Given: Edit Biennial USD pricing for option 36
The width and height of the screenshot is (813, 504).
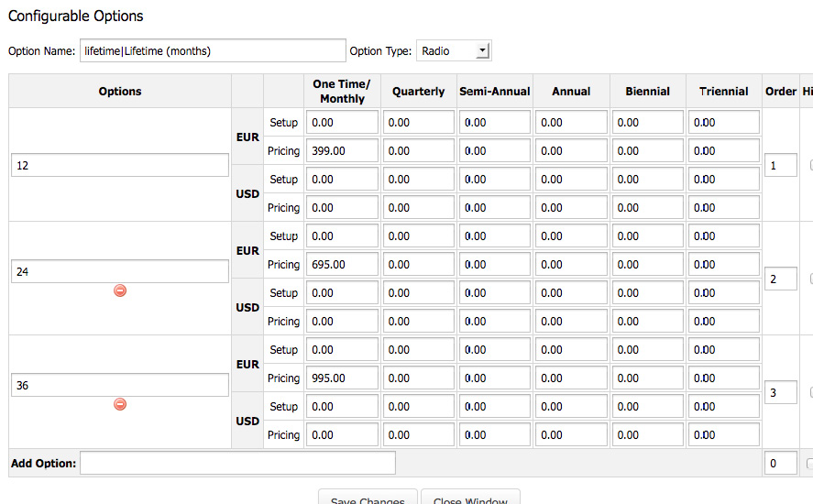Looking at the screenshot, I should [x=648, y=435].
